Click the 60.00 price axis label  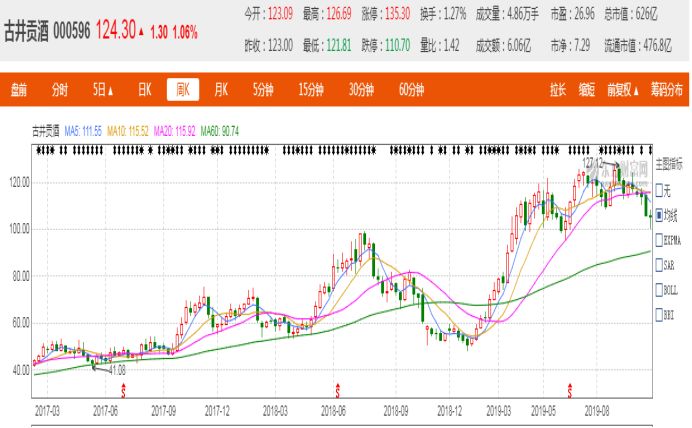20,323
